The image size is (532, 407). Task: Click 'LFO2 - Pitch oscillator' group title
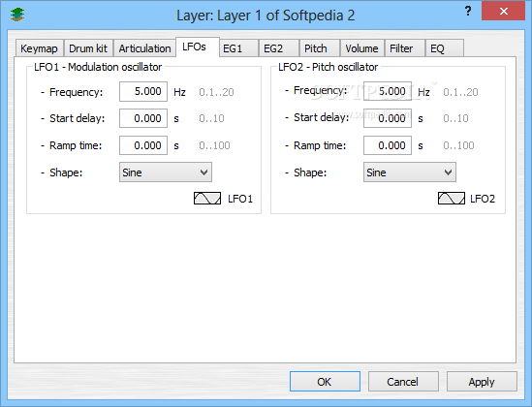pyautogui.click(x=328, y=67)
